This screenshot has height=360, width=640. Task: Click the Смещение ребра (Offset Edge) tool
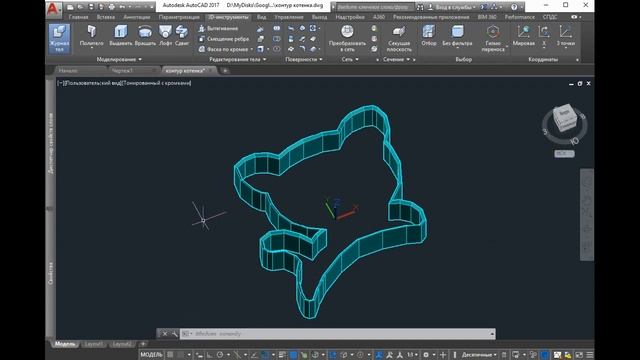[x=224, y=39]
